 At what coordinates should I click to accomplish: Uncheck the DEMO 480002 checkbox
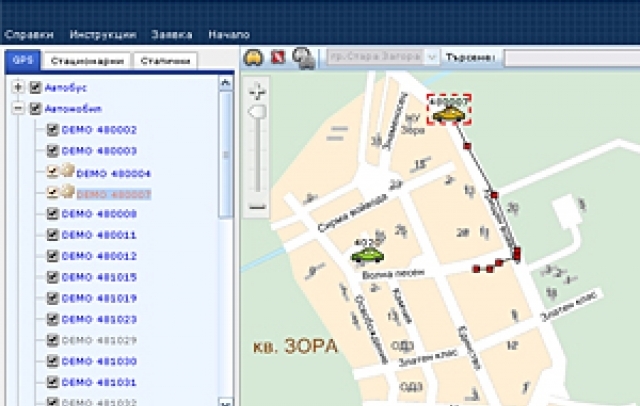[53, 130]
